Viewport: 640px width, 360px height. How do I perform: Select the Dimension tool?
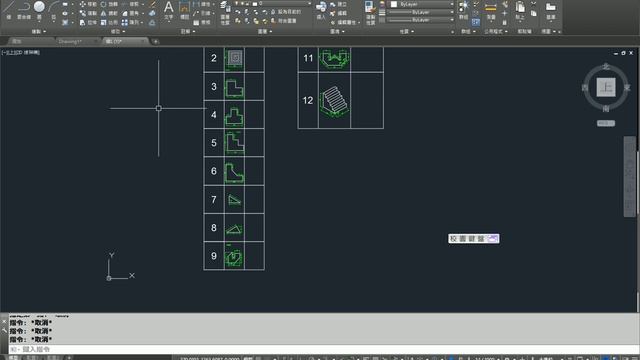(x=184, y=10)
